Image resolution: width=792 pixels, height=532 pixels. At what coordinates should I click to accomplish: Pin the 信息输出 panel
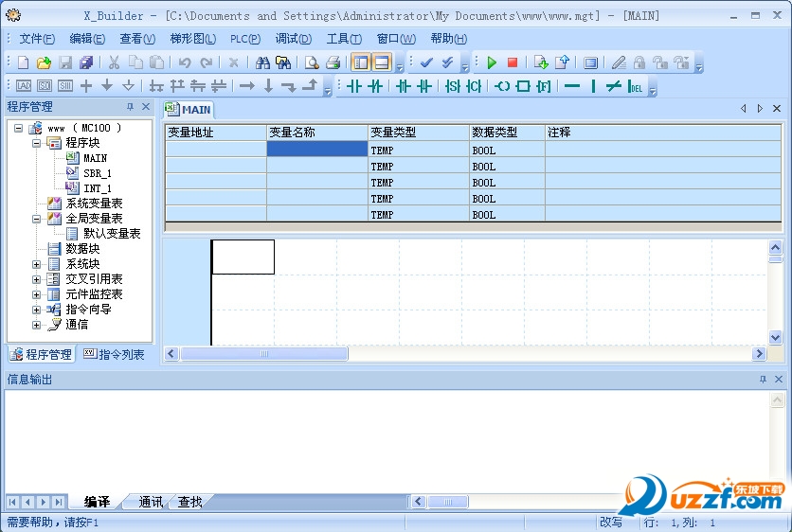pyautogui.click(x=763, y=379)
